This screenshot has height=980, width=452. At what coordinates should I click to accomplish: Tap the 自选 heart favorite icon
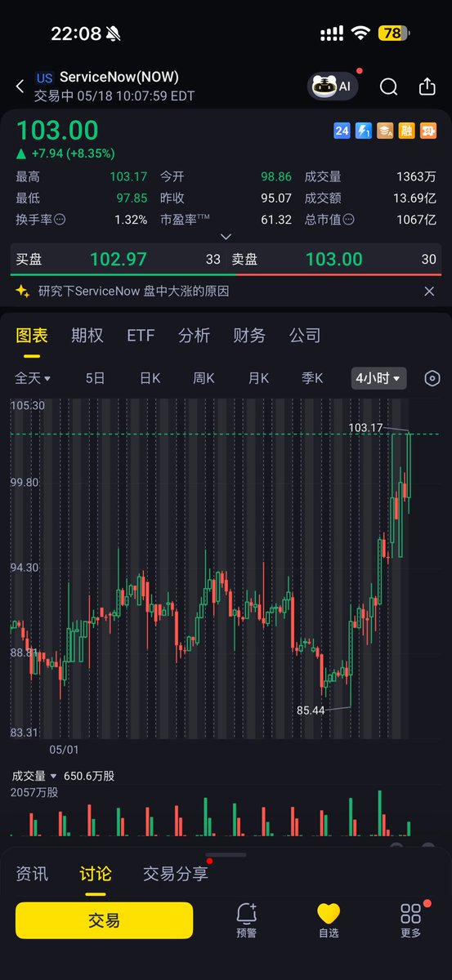(x=329, y=920)
